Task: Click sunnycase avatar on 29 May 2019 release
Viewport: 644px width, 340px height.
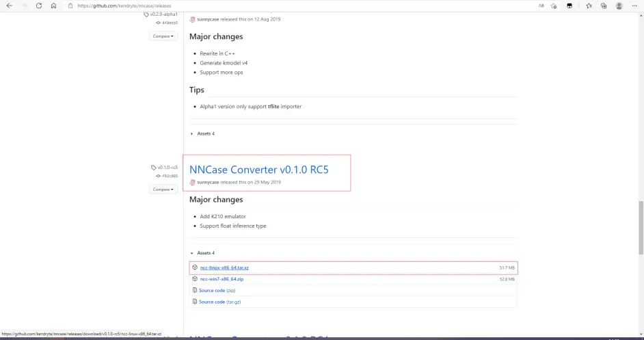Action: coord(192,182)
